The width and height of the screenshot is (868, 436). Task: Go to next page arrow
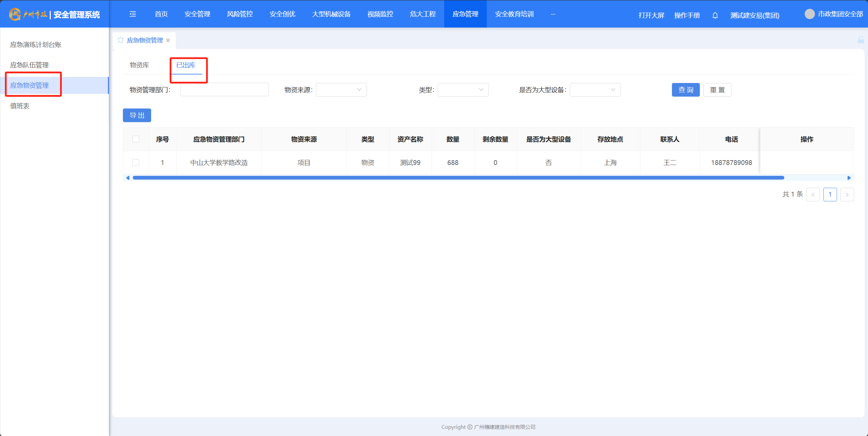click(x=847, y=195)
